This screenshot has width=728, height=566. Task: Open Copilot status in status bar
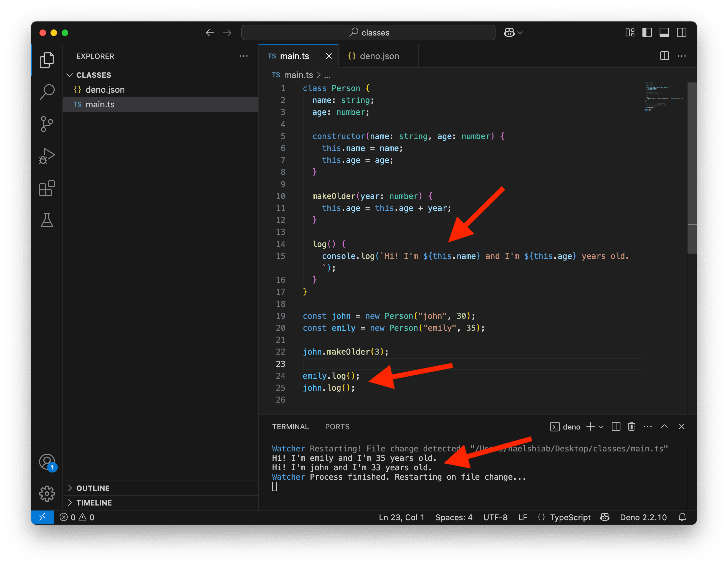coord(605,517)
